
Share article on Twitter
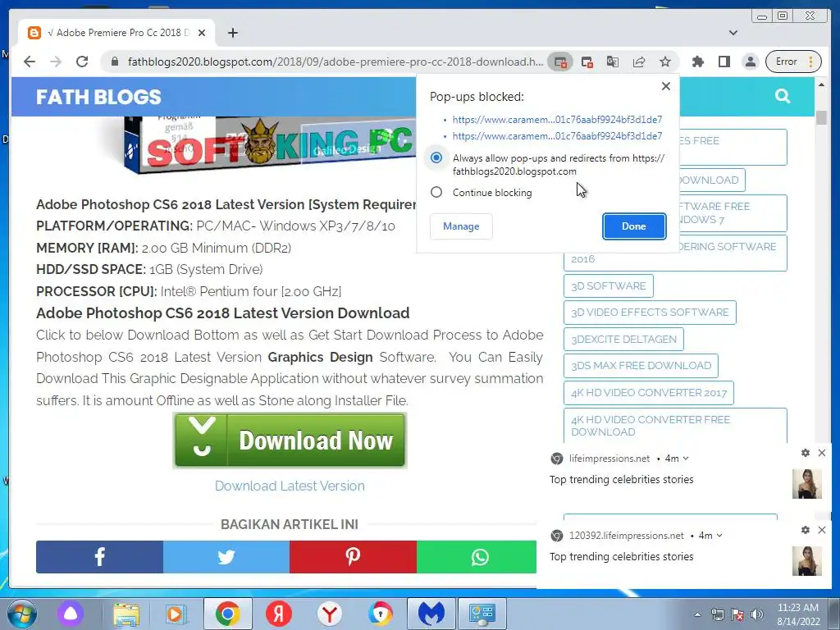tap(226, 557)
